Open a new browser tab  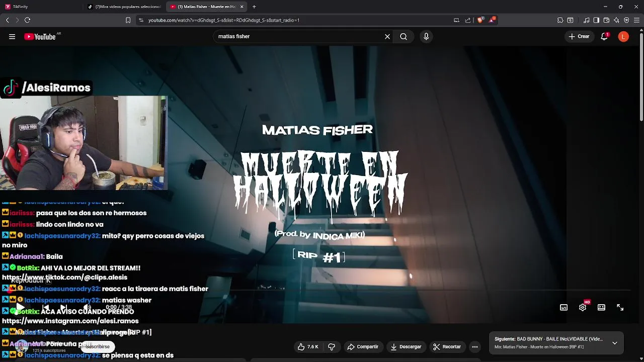click(254, 7)
